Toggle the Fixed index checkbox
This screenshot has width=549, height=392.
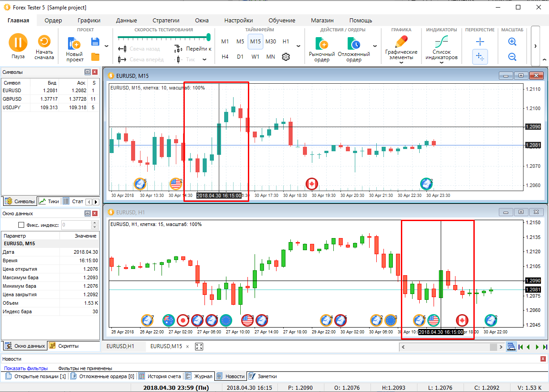21,225
